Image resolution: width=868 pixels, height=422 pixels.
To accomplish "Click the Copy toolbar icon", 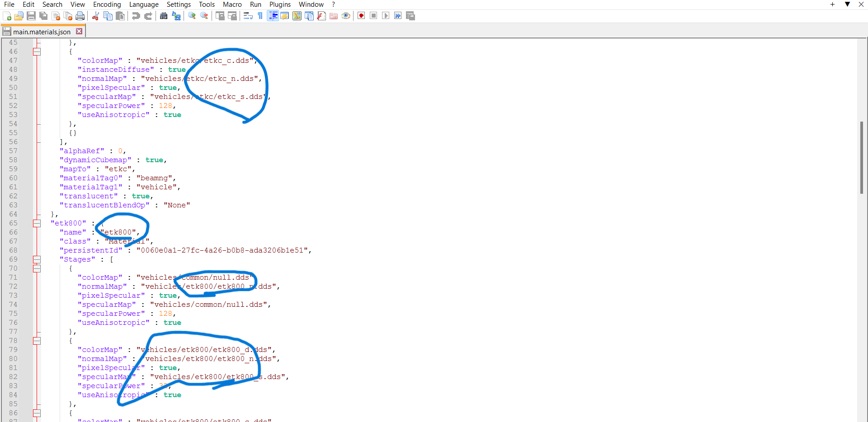I will 108,16.
